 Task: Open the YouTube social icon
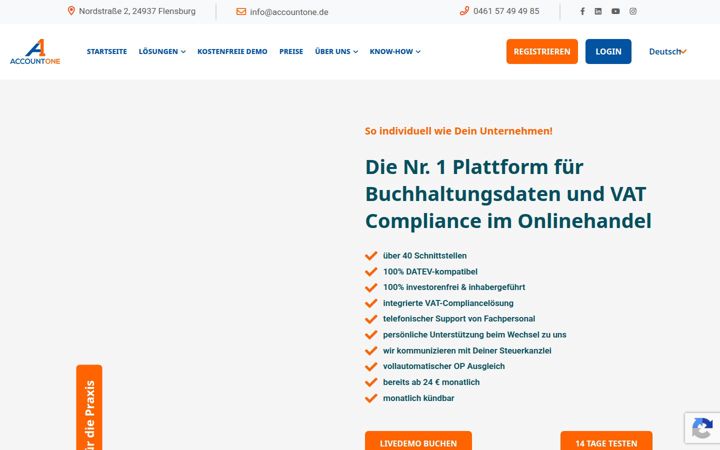click(x=615, y=11)
